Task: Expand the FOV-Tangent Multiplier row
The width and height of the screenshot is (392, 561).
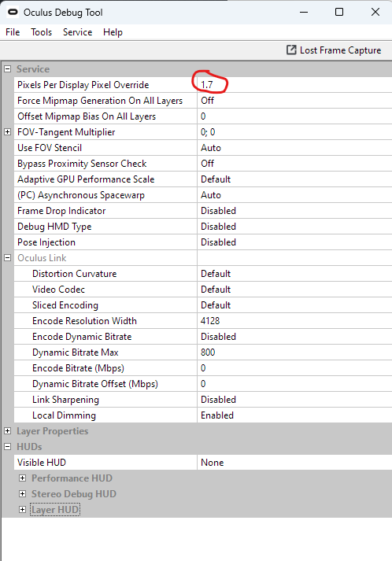Action: (x=8, y=132)
